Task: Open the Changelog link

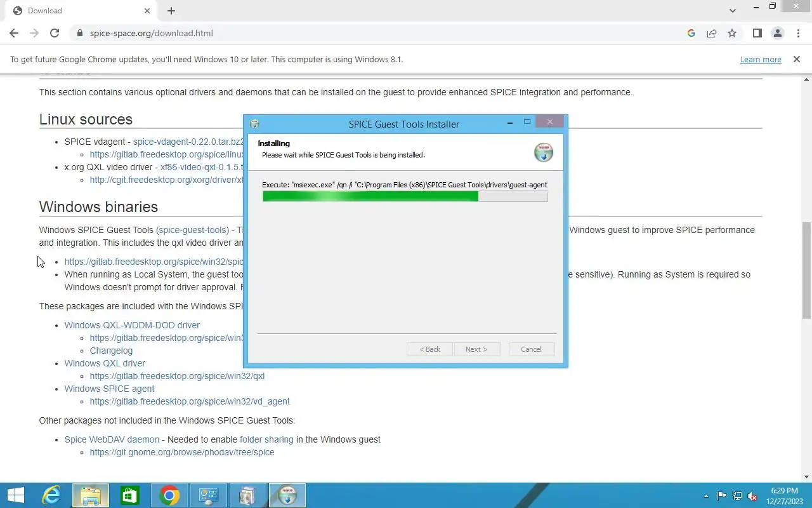Action: (111, 351)
